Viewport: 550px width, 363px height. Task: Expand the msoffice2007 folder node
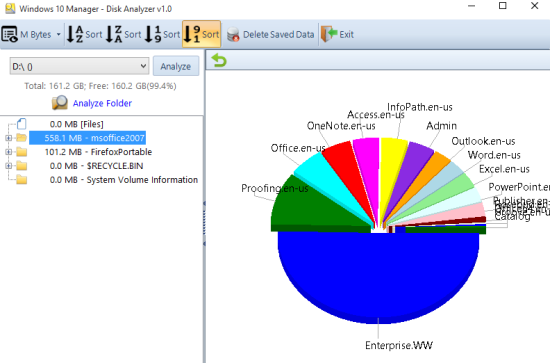[x=8, y=138]
